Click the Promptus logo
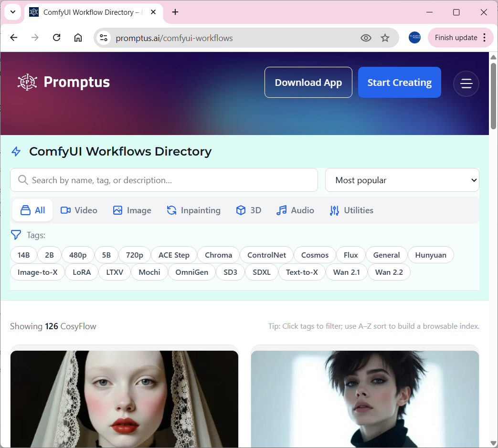Screen dimensions: 498x448 [x=64, y=82]
